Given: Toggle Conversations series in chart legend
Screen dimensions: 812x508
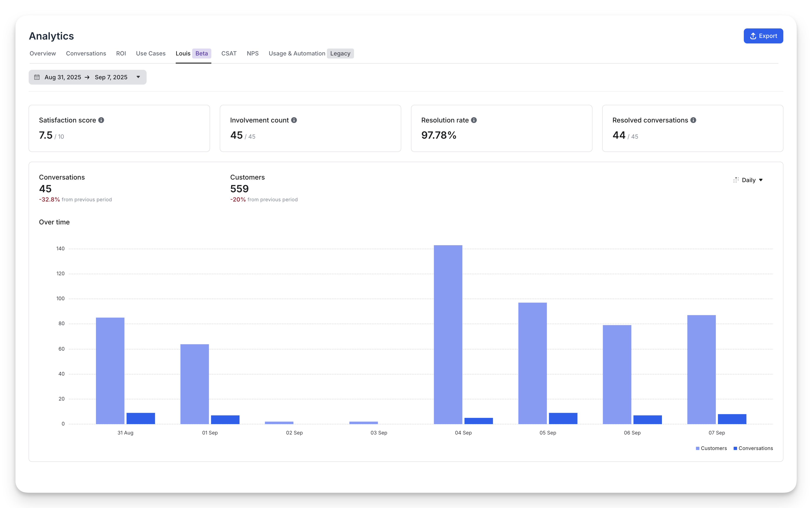Looking at the screenshot, I should click(753, 448).
